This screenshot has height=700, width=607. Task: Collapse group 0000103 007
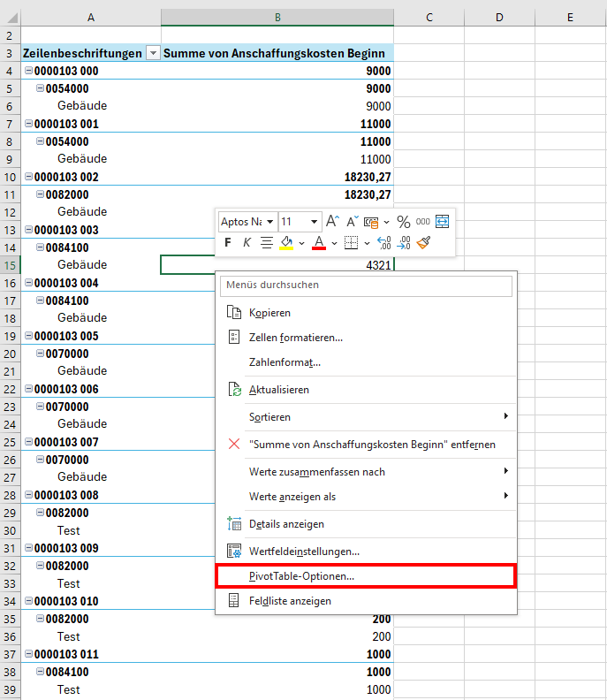28,442
